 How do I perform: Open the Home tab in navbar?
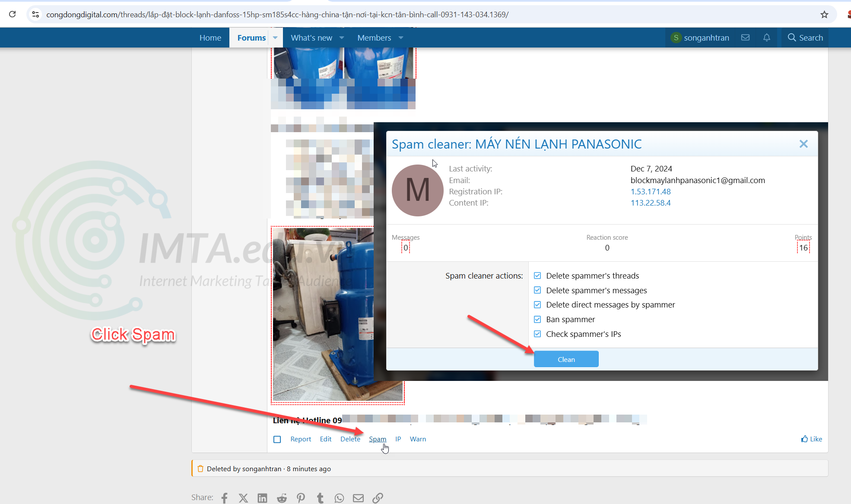pyautogui.click(x=210, y=37)
